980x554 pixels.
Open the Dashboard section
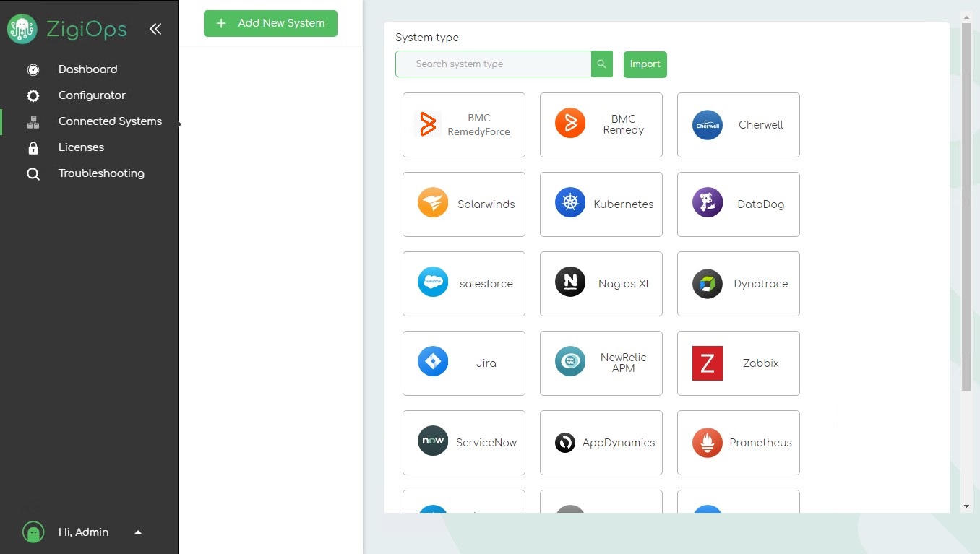tap(87, 69)
